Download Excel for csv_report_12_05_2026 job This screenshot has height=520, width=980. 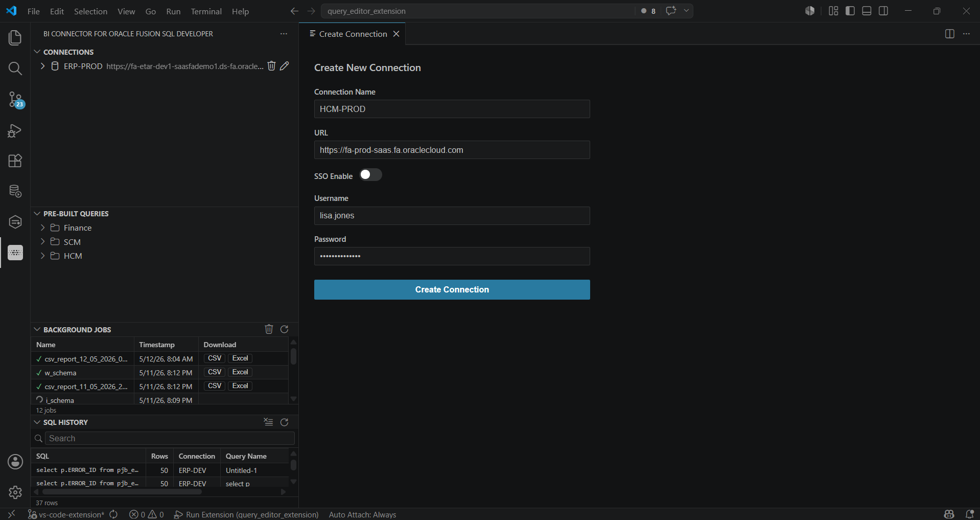click(x=240, y=358)
